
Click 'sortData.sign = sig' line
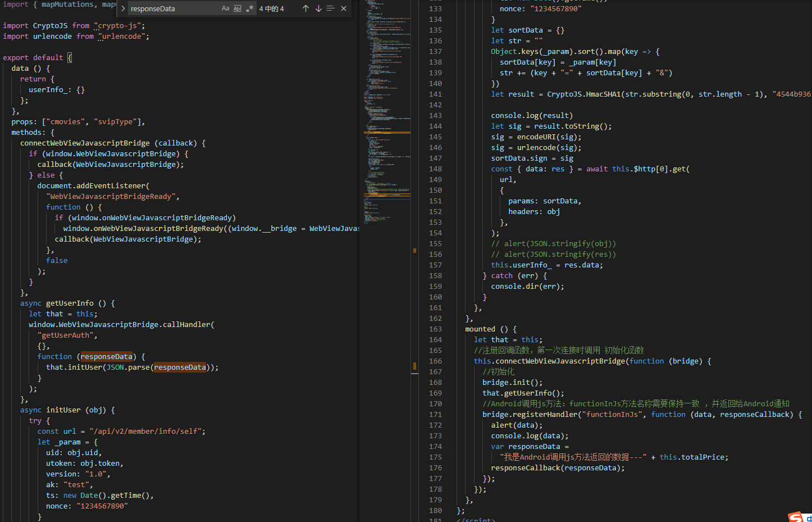[532, 158]
